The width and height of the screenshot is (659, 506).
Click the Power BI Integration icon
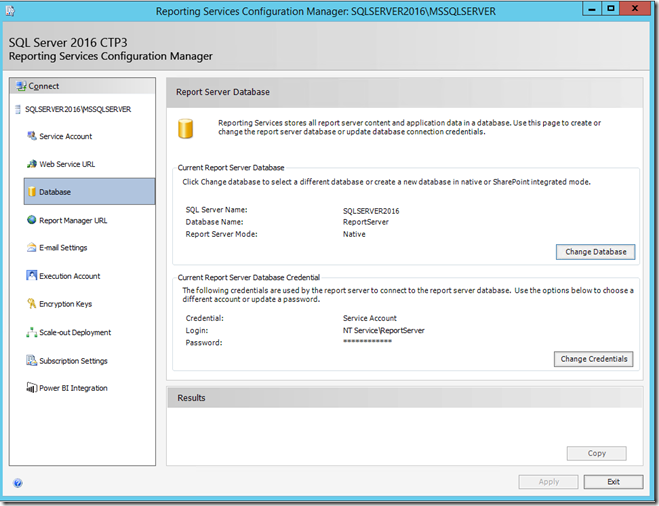click(x=31, y=388)
